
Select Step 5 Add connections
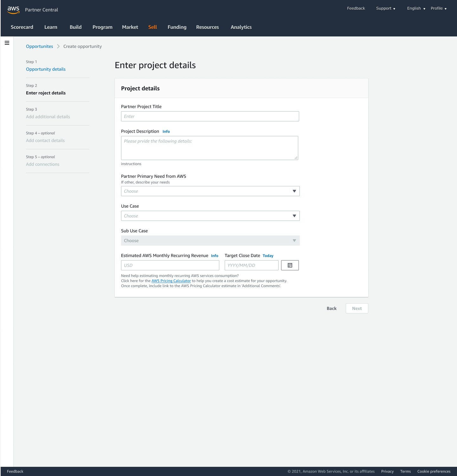pyautogui.click(x=43, y=164)
